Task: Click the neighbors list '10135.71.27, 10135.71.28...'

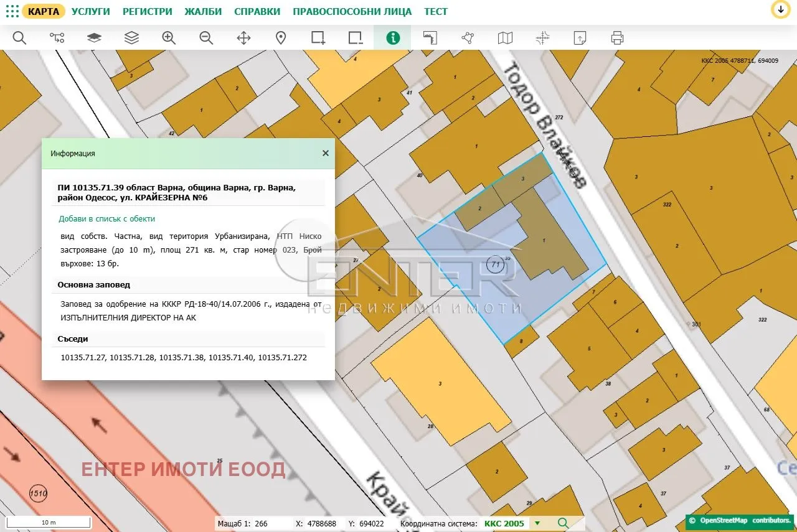Action: coord(184,358)
